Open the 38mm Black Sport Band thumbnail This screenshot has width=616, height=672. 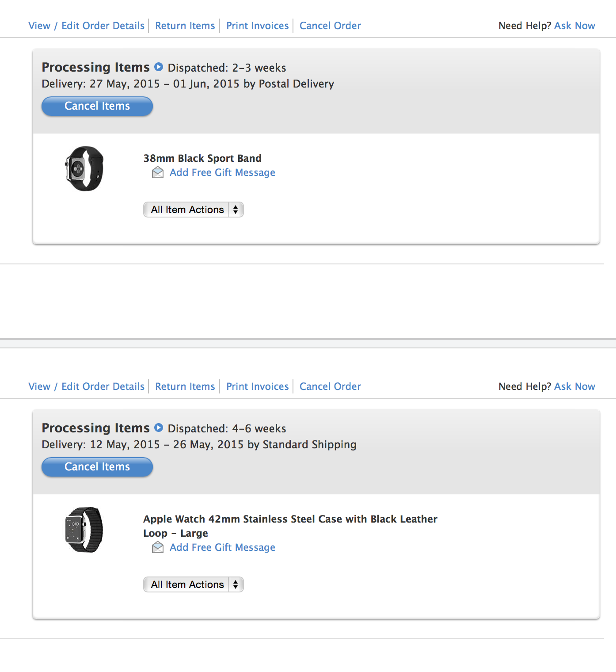tap(84, 168)
